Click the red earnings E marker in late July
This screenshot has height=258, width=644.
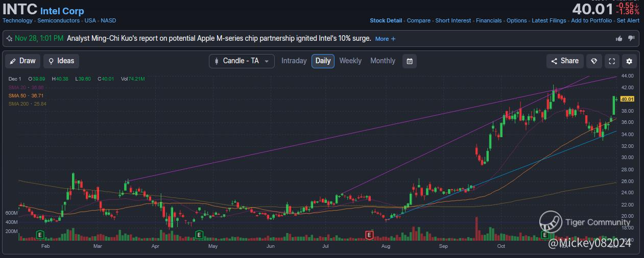click(369, 235)
